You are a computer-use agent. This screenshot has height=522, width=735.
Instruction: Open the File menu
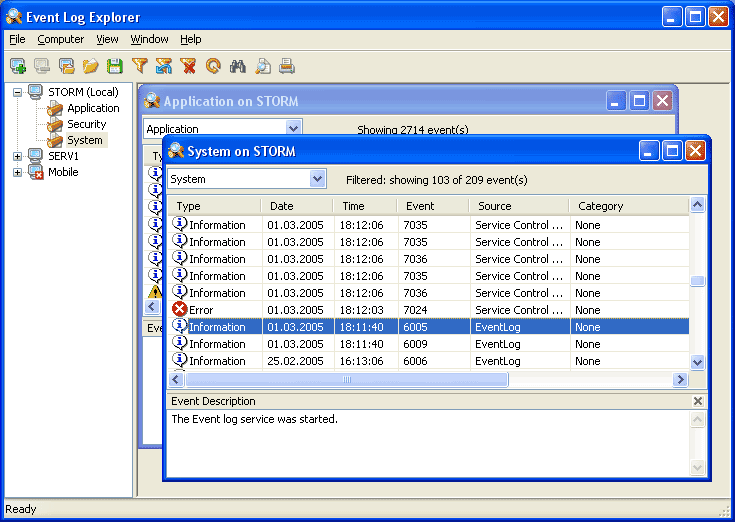click(x=17, y=39)
